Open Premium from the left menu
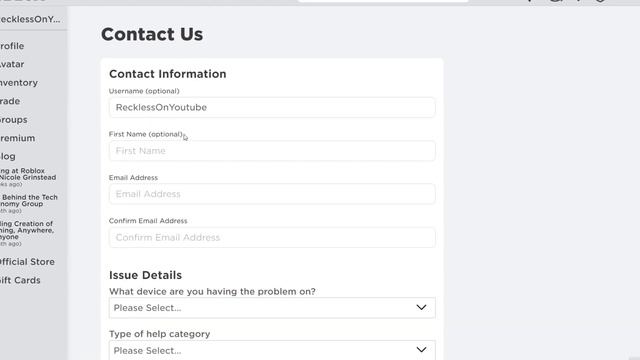This screenshot has width=640, height=360. pyautogui.click(x=18, y=138)
